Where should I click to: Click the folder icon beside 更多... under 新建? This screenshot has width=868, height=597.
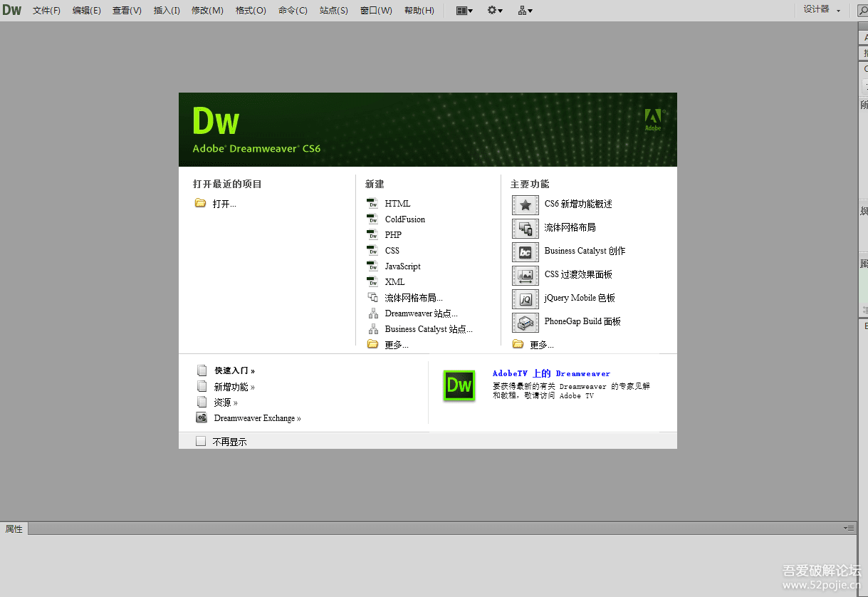(372, 344)
